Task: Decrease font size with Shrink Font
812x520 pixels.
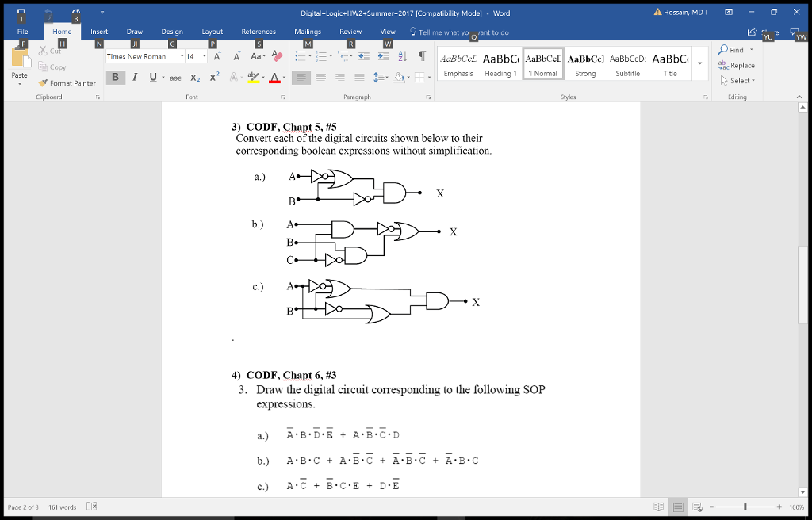Action: click(x=236, y=56)
